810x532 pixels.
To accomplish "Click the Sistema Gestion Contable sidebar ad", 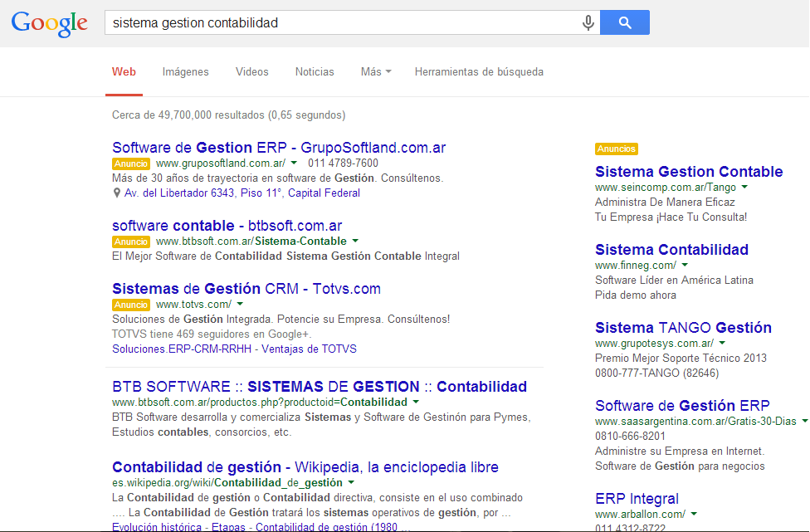I will 689,171.
